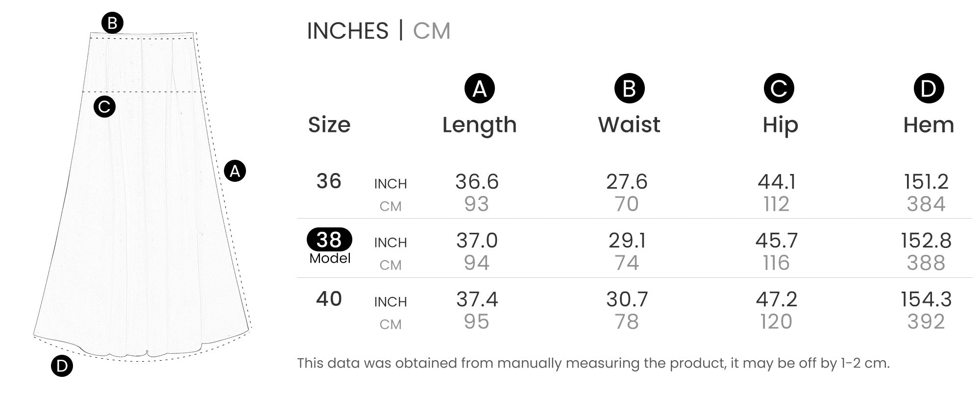Click the D circle above Hem column

tap(929, 89)
